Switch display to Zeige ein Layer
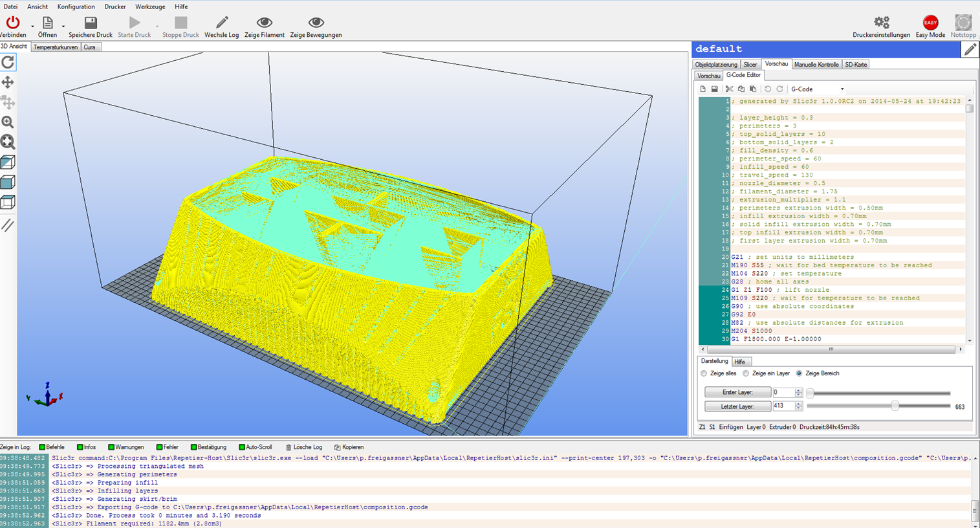Viewport: 980px width, 528px height. pyautogui.click(x=746, y=373)
